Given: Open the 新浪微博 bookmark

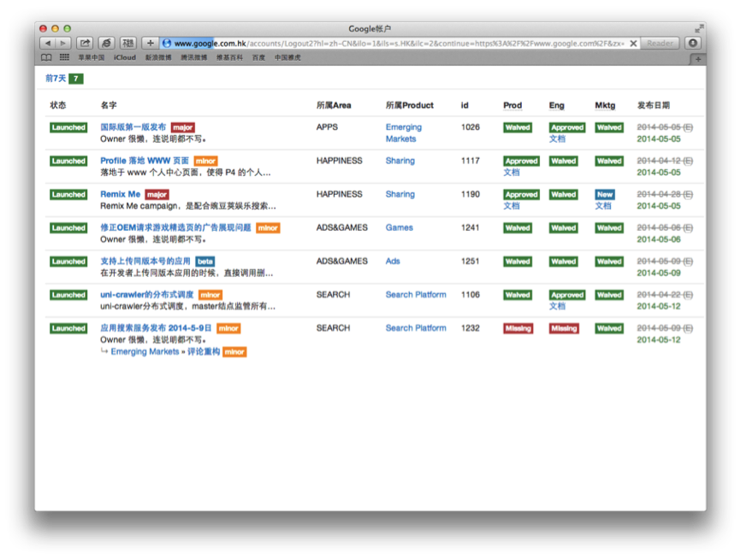Looking at the screenshot, I should [158, 57].
